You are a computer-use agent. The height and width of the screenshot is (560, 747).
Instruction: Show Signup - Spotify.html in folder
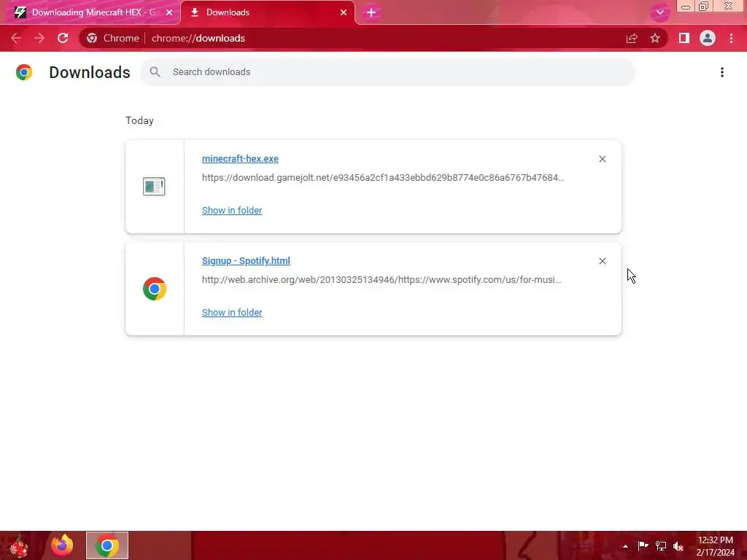pos(232,312)
